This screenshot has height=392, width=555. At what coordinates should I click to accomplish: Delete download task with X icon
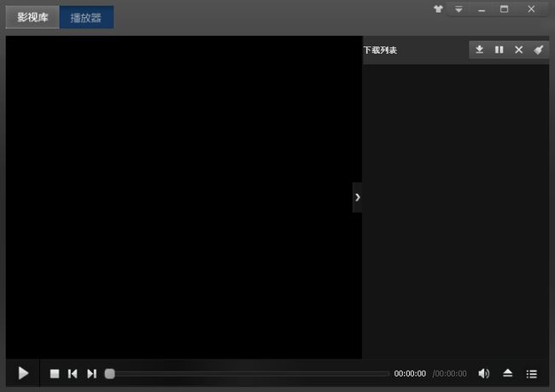click(x=519, y=50)
